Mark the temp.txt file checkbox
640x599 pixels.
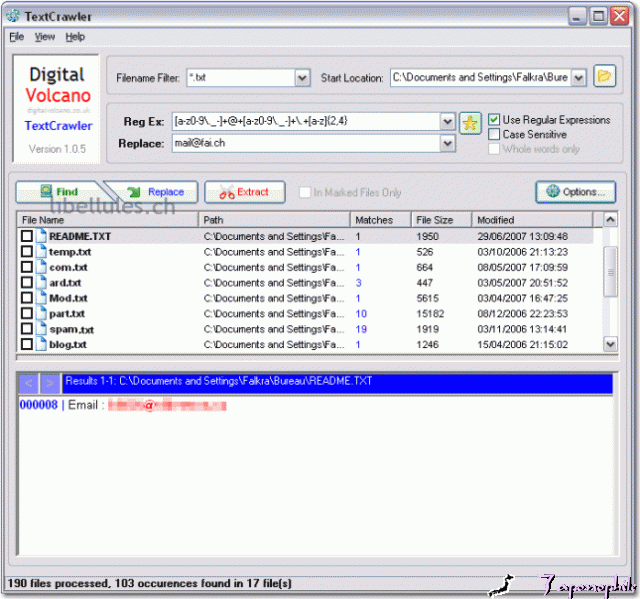27,251
